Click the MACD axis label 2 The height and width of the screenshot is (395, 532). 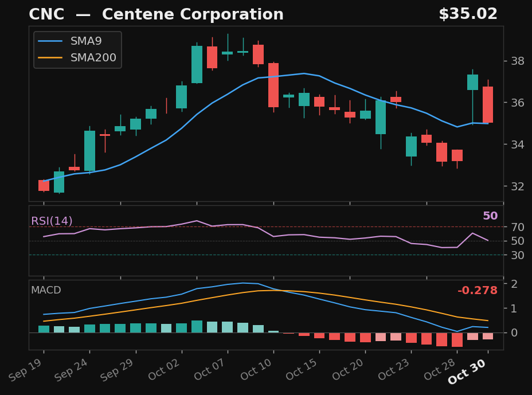[514, 284]
